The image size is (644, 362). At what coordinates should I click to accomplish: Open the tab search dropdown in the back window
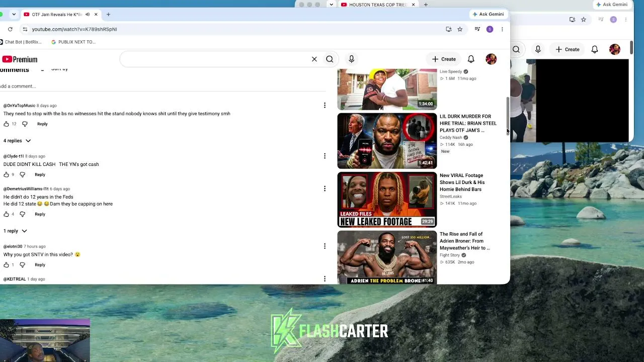coord(331,5)
